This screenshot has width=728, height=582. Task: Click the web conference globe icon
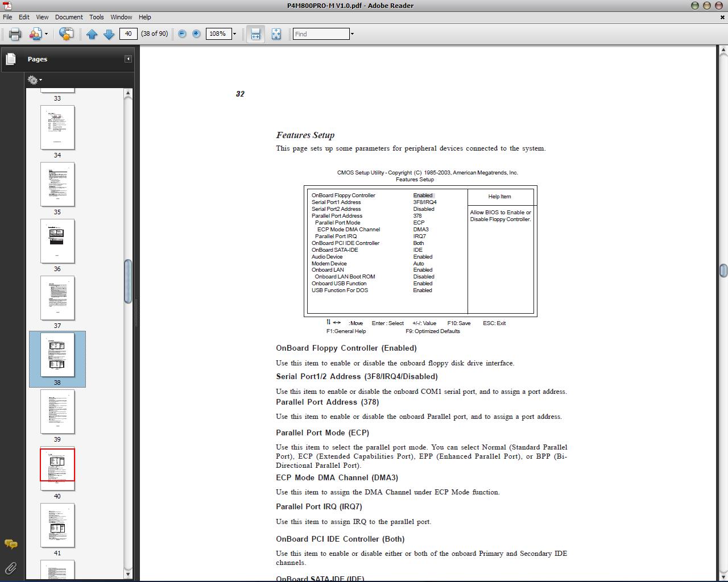tap(66, 34)
